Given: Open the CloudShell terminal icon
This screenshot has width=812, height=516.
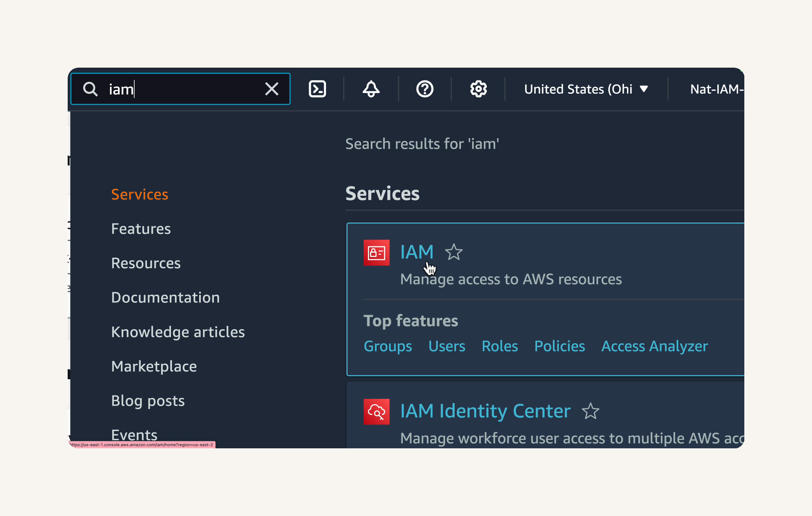Looking at the screenshot, I should pyautogui.click(x=317, y=89).
